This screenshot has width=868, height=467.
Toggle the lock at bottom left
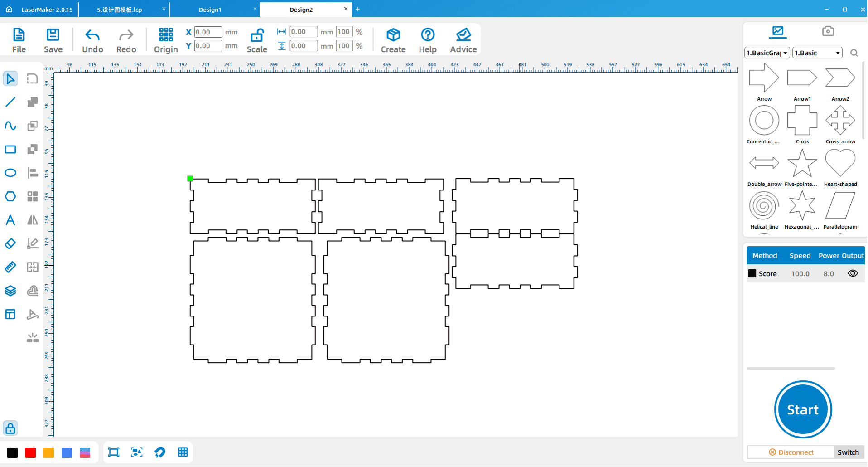coord(10,428)
